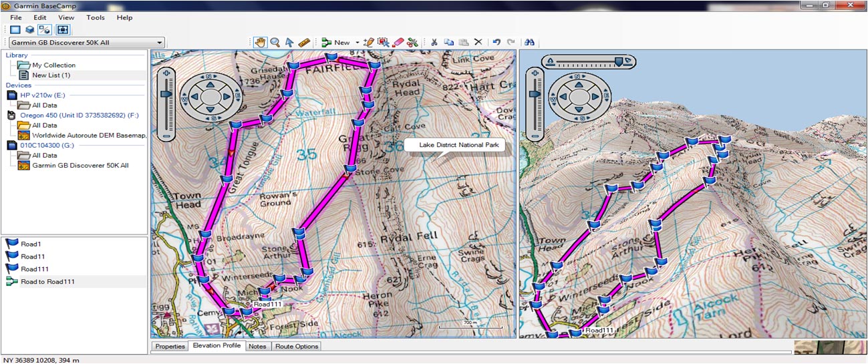Pan 2D map east with right arrow

[228, 98]
